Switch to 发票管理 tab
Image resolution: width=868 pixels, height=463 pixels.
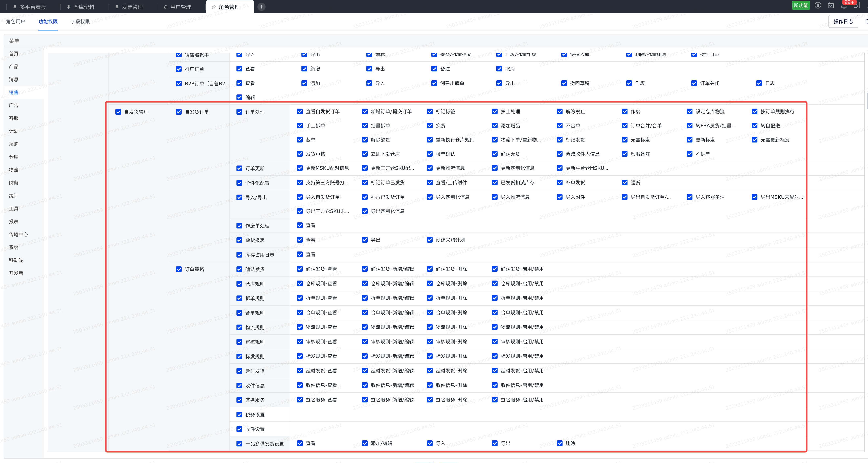pyautogui.click(x=132, y=7)
